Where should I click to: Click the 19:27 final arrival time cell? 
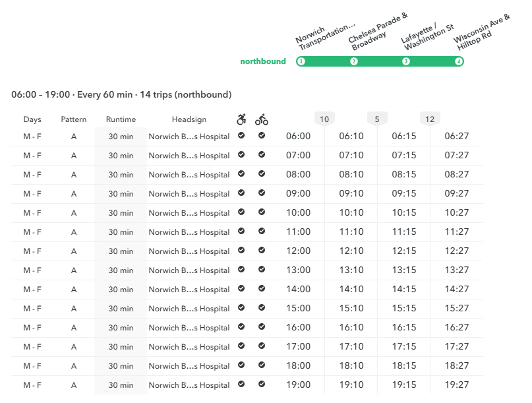[457, 385]
